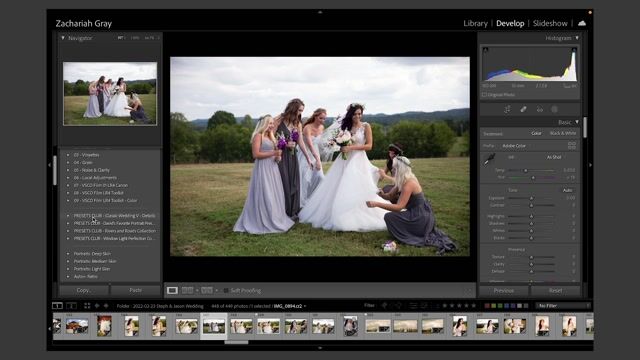This screenshot has width=640, height=360.
Task: Enable the Soft Proofing checkbox
Action: pyautogui.click(x=226, y=291)
